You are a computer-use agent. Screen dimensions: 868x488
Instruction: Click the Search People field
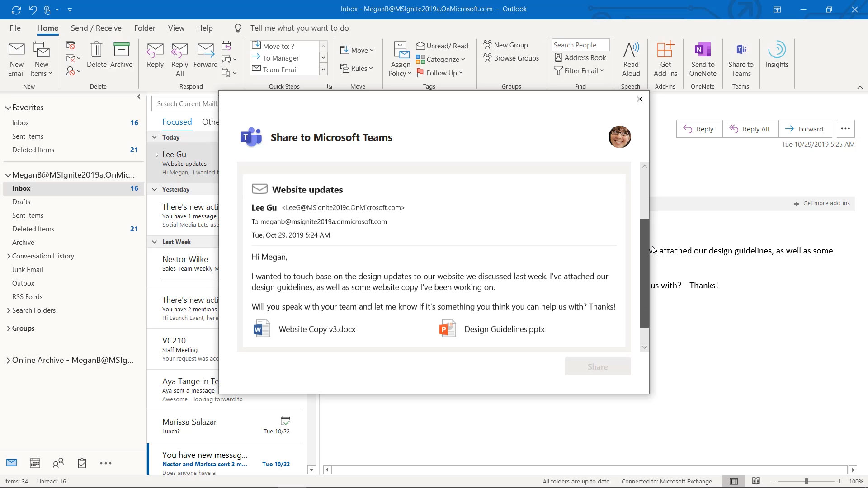coord(580,45)
